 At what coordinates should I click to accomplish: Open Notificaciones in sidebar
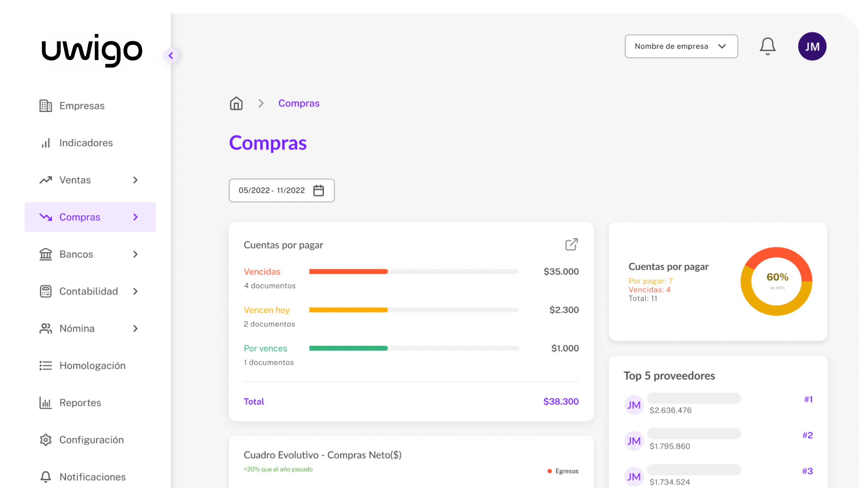click(92, 477)
